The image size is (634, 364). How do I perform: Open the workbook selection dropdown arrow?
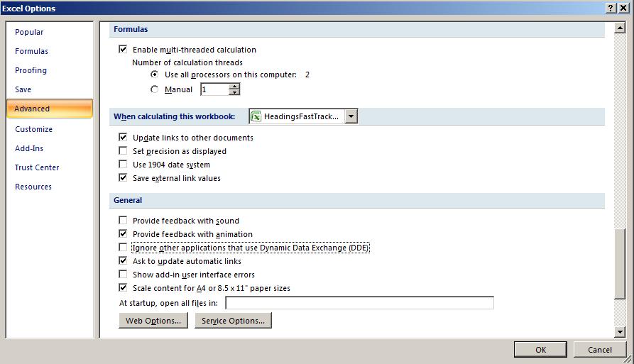351,116
